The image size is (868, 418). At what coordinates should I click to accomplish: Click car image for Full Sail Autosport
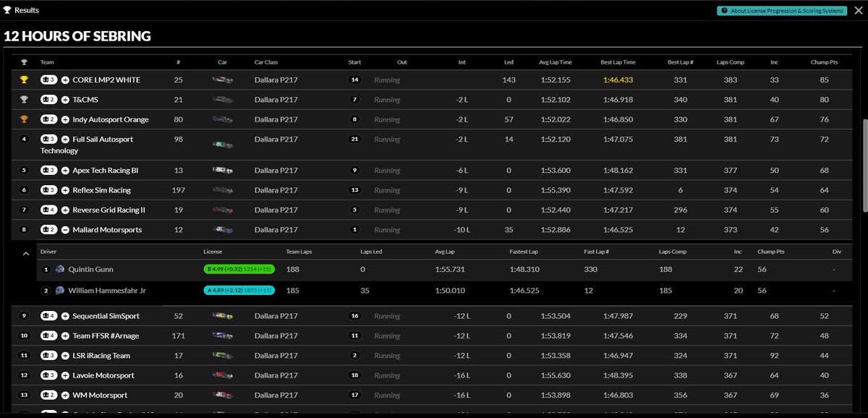point(223,145)
